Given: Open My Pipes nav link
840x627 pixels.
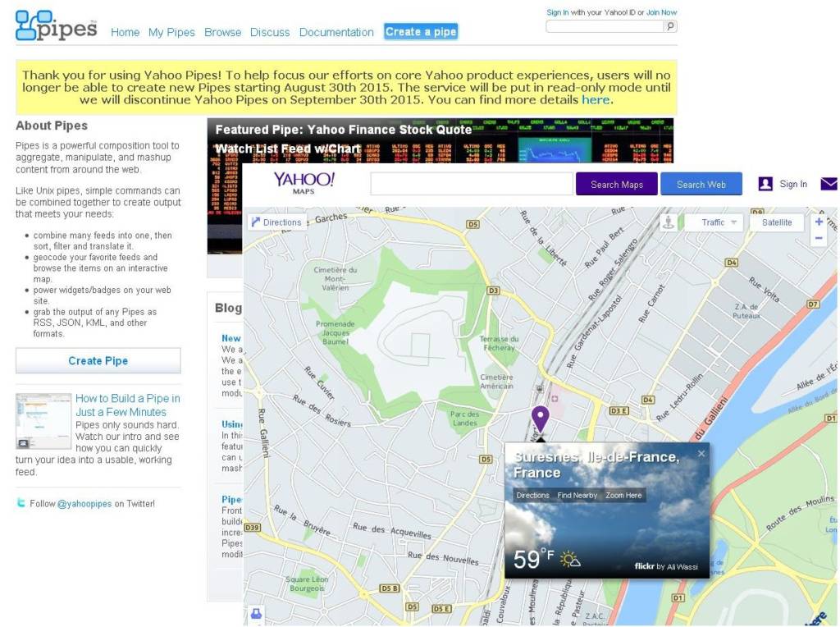Looking at the screenshot, I should coord(171,32).
